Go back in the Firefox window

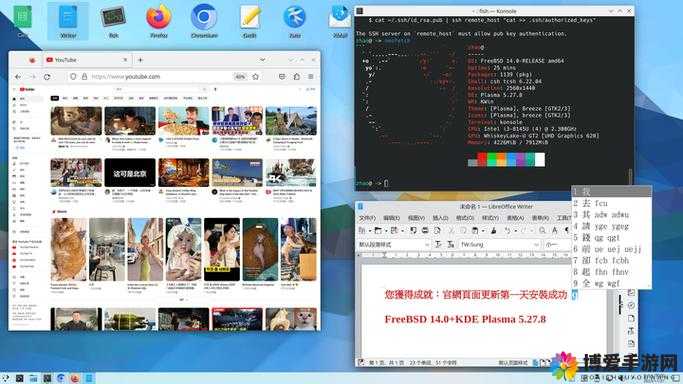click(18, 77)
